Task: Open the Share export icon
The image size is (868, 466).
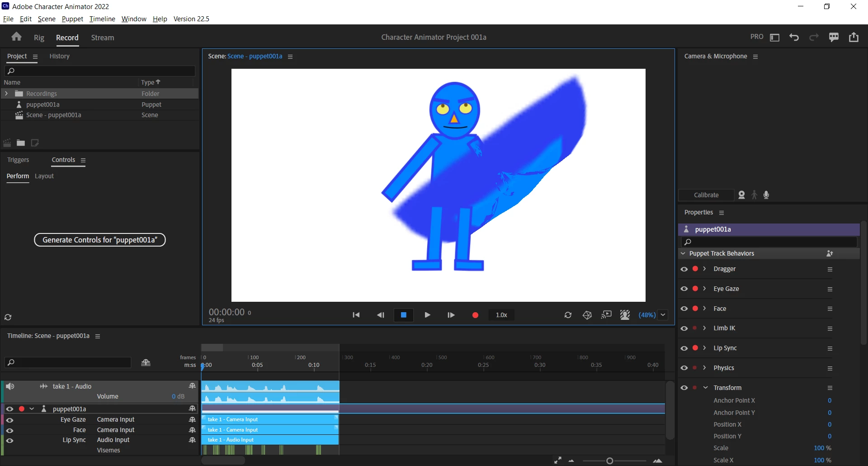Action: (854, 37)
